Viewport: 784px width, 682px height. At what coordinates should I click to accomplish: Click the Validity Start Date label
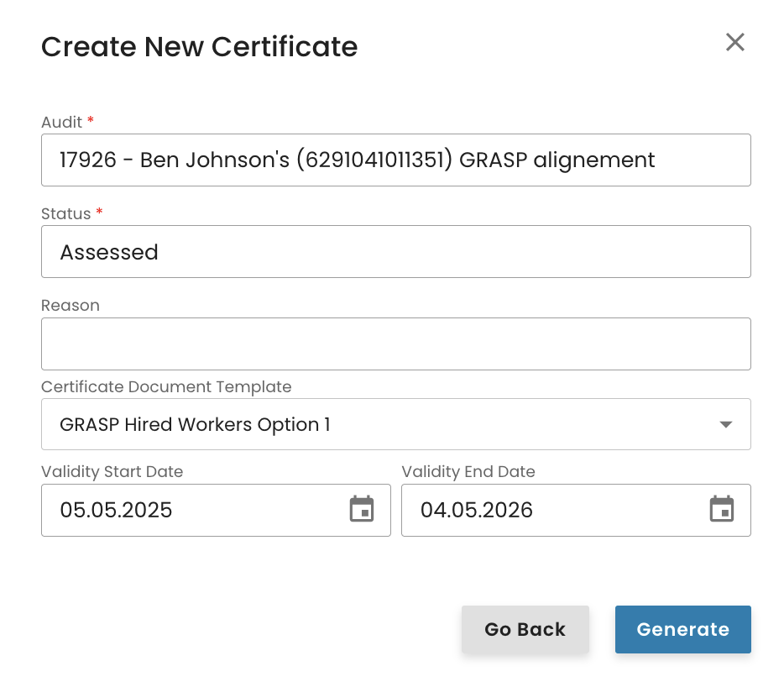point(112,472)
